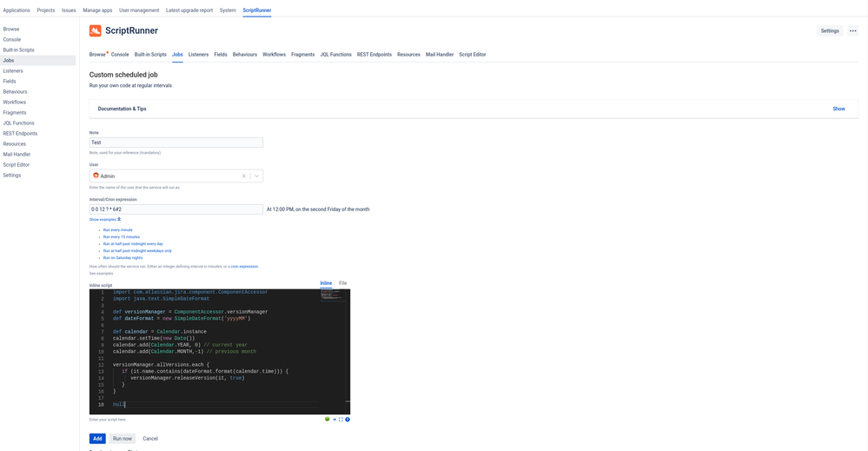
Task: Open Built-in Scripts in the left sidebar
Action: 18,50
